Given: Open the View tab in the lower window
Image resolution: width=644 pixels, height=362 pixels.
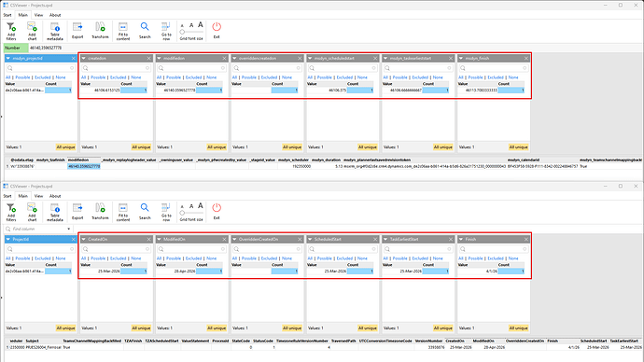Looking at the screenshot, I should (x=38, y=196).
